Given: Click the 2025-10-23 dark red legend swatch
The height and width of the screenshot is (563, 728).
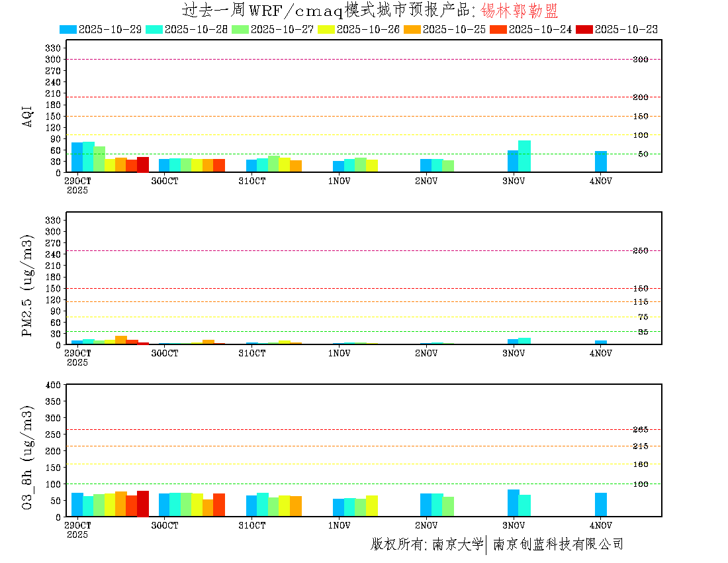Looking at the screenshot, I should pos(584,29).
